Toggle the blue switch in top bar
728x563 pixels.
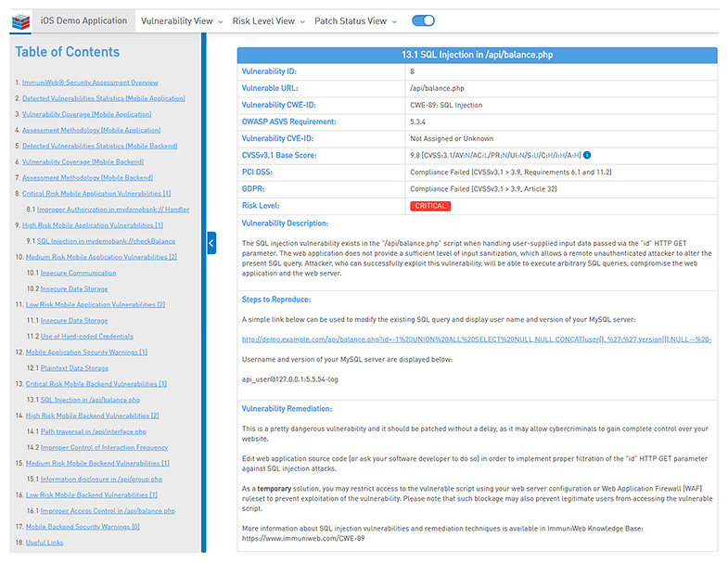(x=423, y=20)
